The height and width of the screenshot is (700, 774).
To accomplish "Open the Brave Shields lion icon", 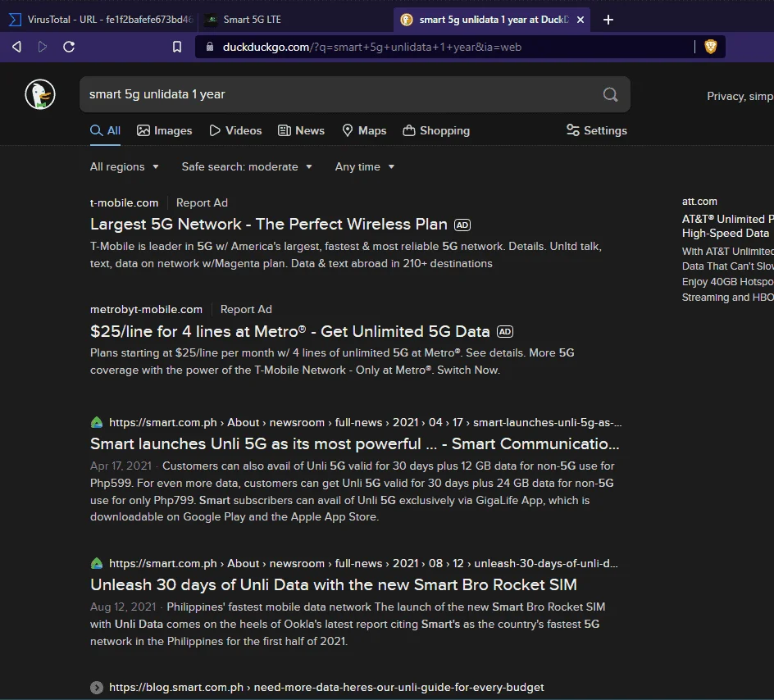I will (x=710, y=47).
